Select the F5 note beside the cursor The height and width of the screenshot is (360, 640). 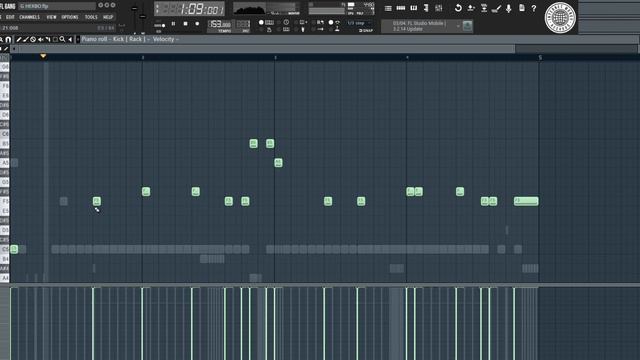click(97, 201)
